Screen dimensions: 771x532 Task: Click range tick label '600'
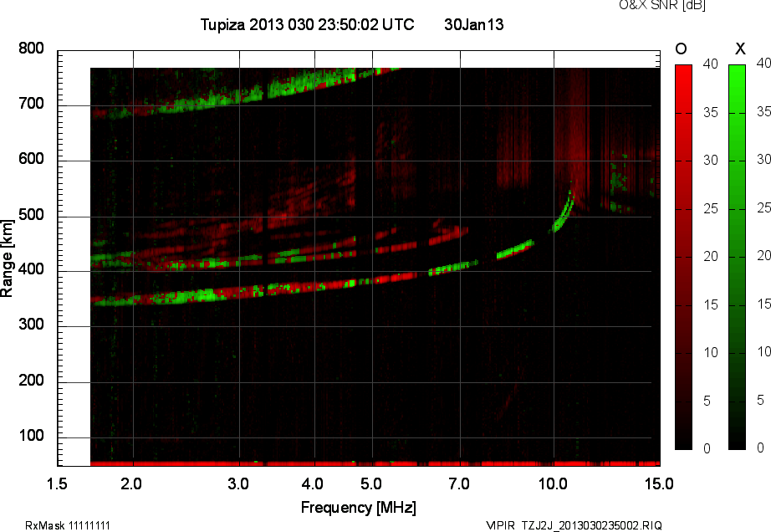point(31,159)
